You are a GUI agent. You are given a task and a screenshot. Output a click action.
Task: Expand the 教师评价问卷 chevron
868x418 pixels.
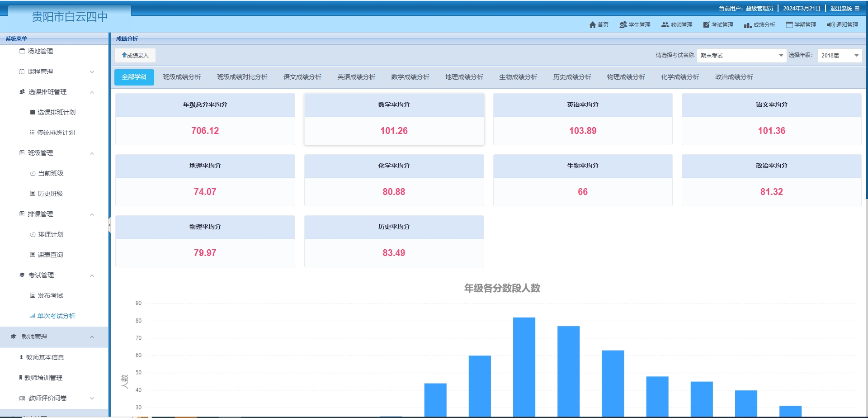coord(92,398)
